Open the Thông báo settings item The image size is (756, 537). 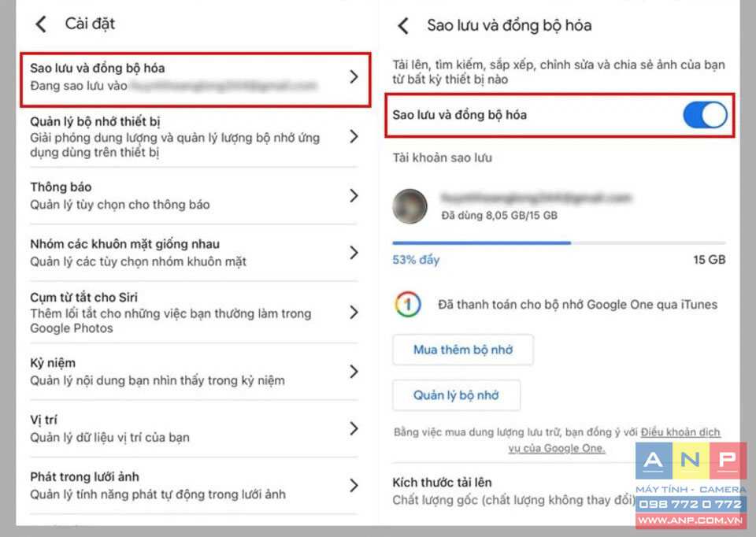point(194,196)
